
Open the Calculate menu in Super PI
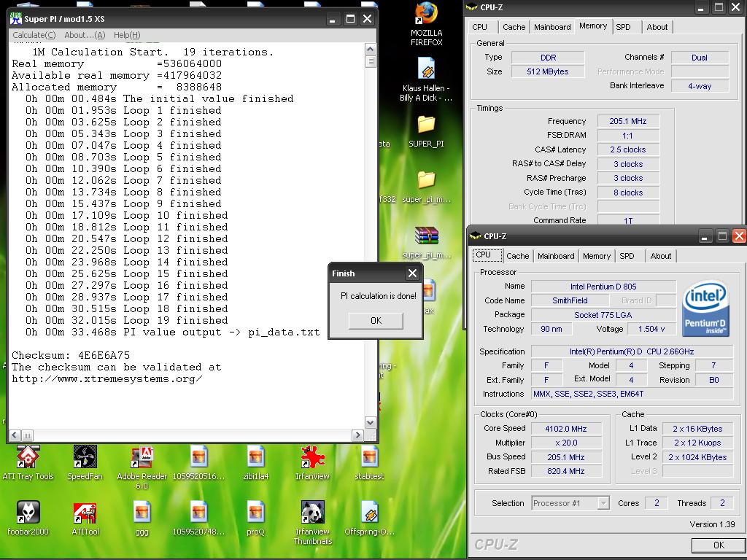click(34, 35)
